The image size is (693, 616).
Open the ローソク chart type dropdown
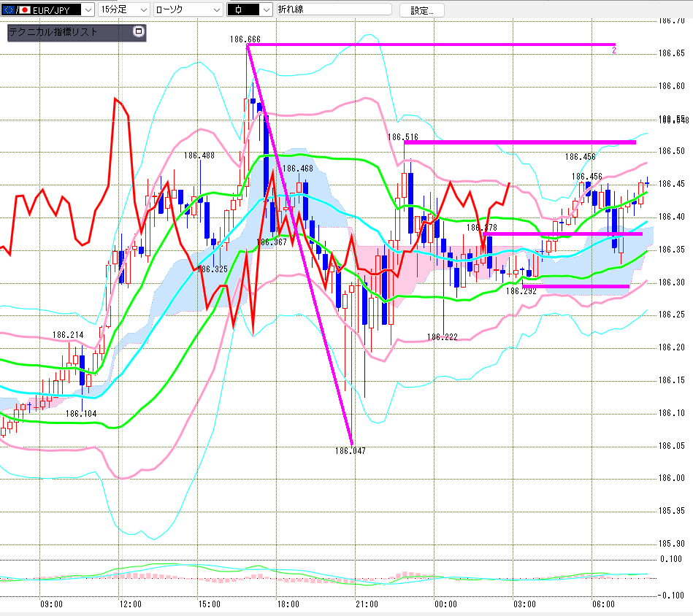(188, 9)
